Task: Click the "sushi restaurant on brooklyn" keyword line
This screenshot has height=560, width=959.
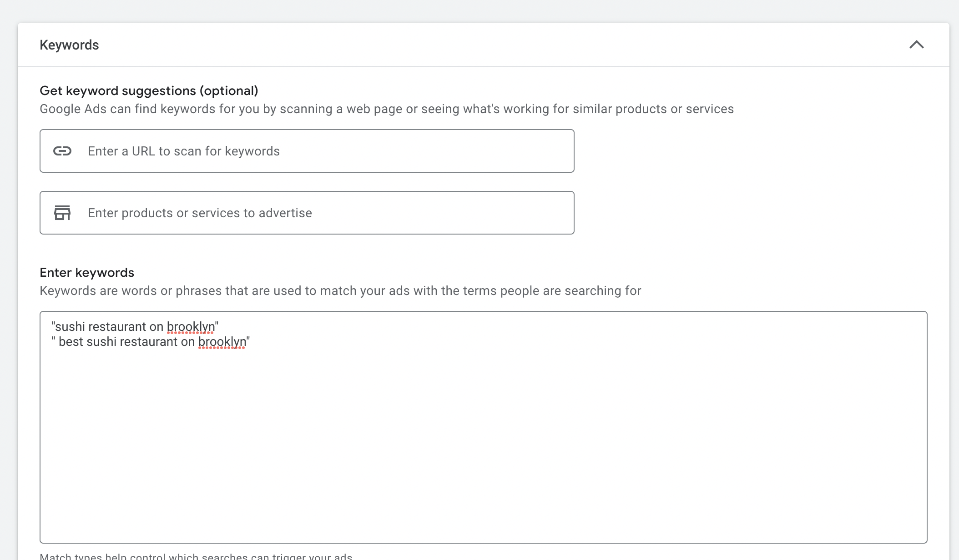Action: click(x=135, y=327)
